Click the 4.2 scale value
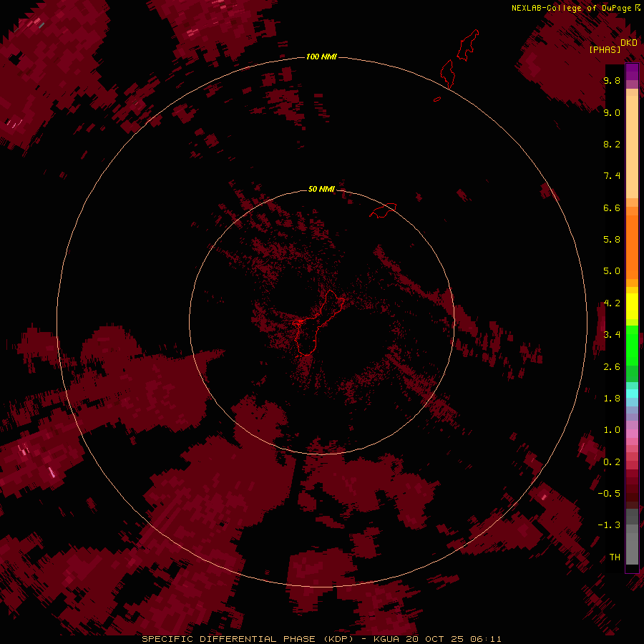 pos(612,303)
